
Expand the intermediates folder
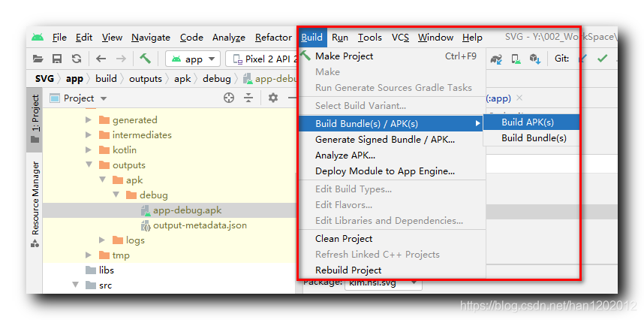tap(89, 135)
